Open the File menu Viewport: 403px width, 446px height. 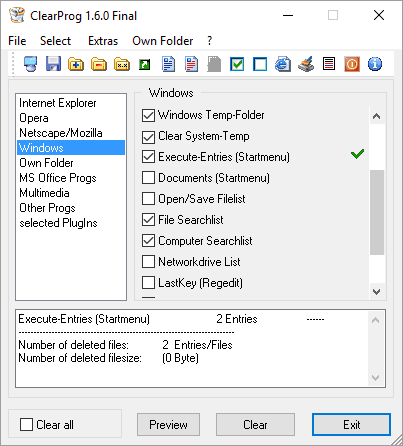coord(17,41)
